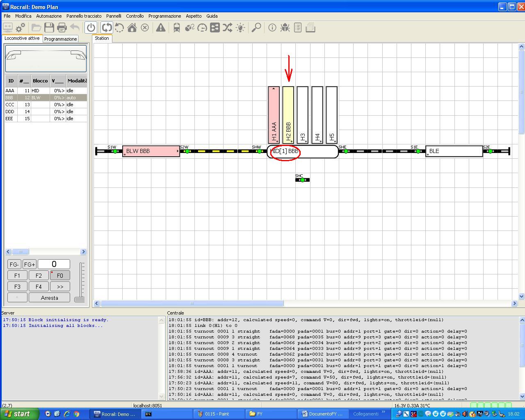Click the undo arrow icon

75,28
